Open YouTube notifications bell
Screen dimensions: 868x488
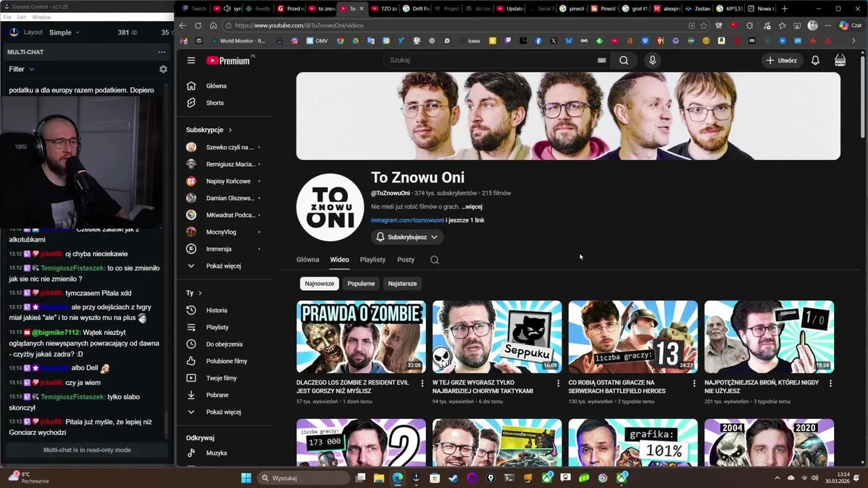tap(815, 60)
